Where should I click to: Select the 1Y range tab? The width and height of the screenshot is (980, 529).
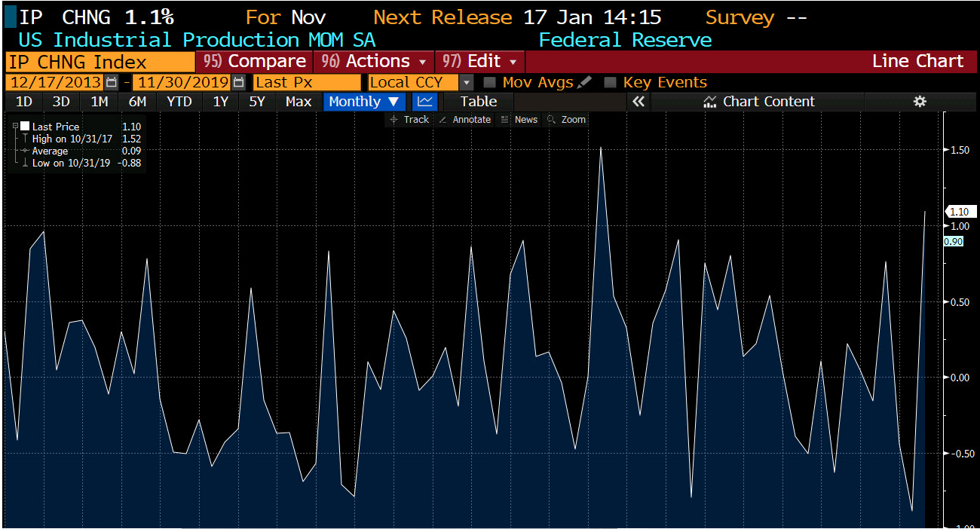tap(220, 101)
